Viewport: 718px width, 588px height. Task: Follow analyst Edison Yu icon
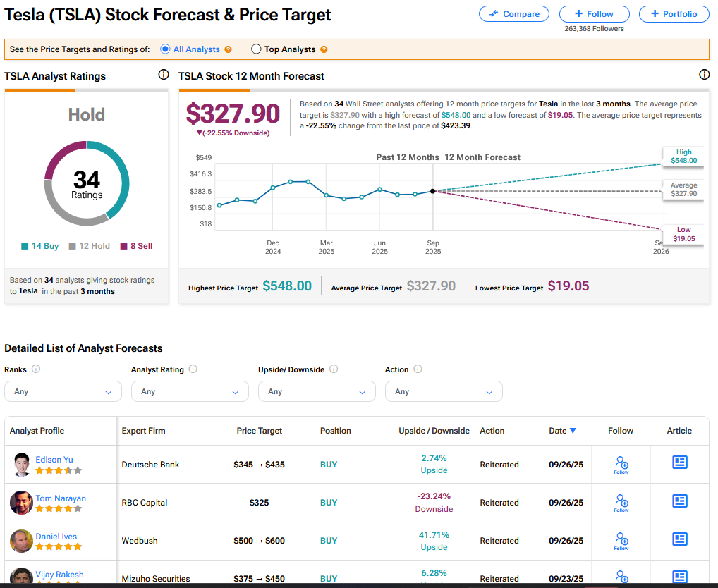(x=621, y=465)
